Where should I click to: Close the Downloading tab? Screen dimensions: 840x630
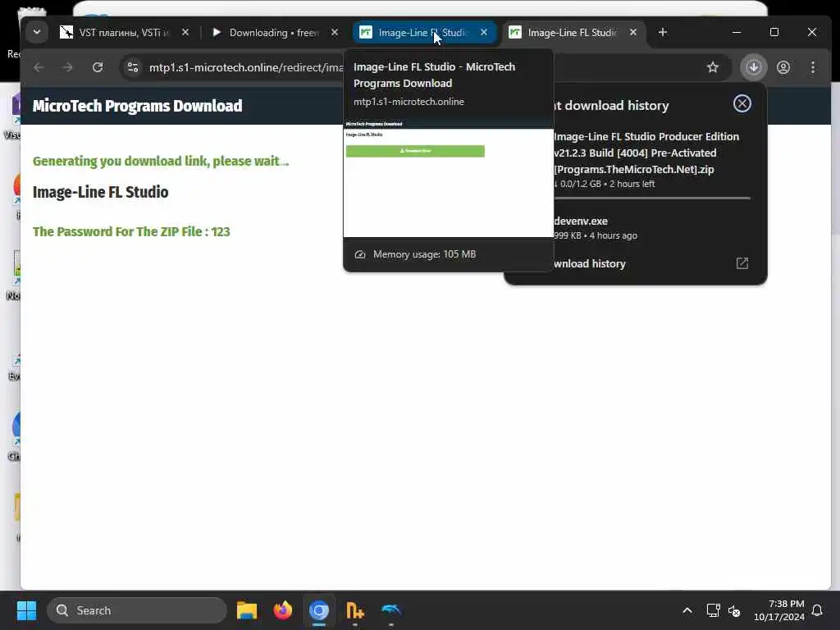pyautogui.click(x=335, y=32)
